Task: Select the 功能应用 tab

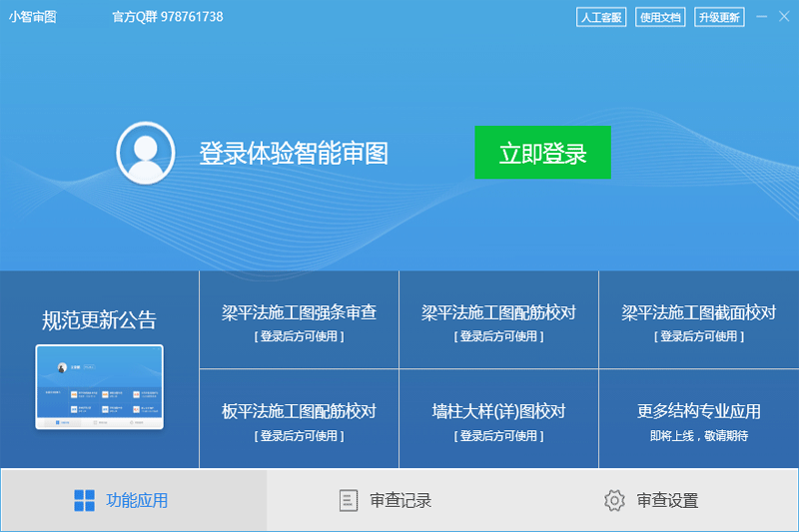Action: pos(134,500)
